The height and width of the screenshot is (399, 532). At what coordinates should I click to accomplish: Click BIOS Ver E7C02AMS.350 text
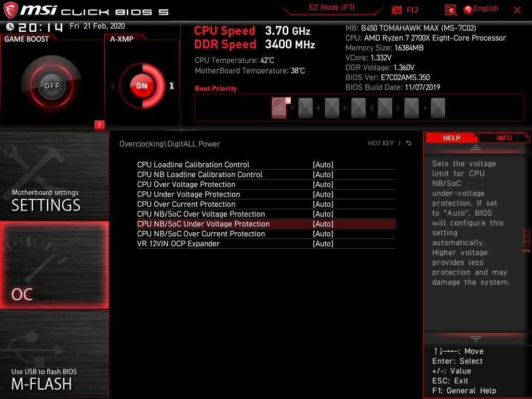point(388,77)
